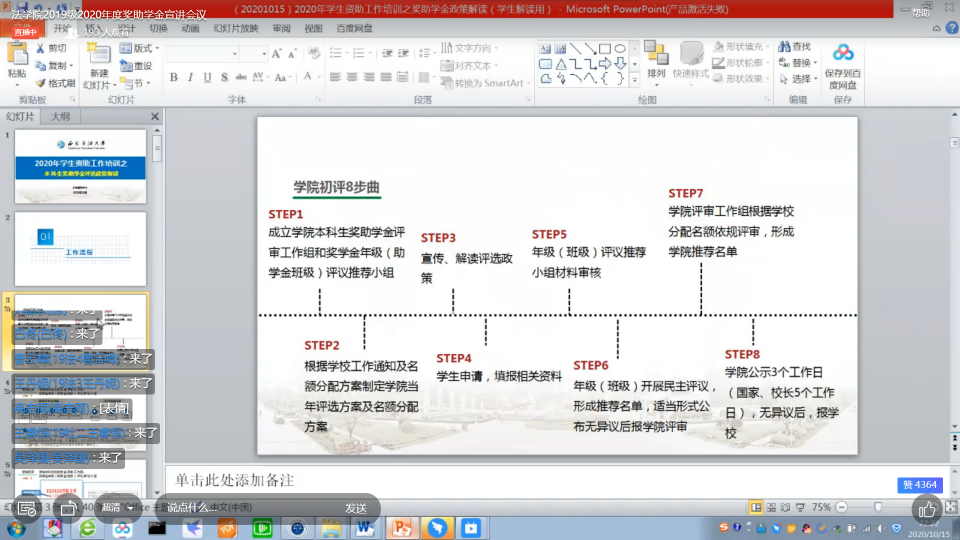
Task: Toggle strikethrough abc formatting
Action: click(241, 77)
